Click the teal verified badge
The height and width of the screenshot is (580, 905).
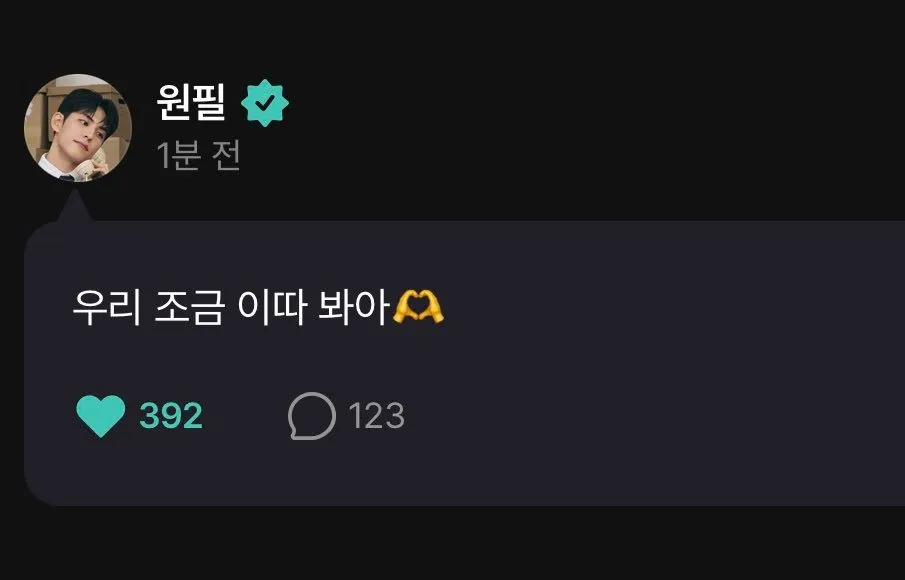pyautogui.click(x=265, y=103)
